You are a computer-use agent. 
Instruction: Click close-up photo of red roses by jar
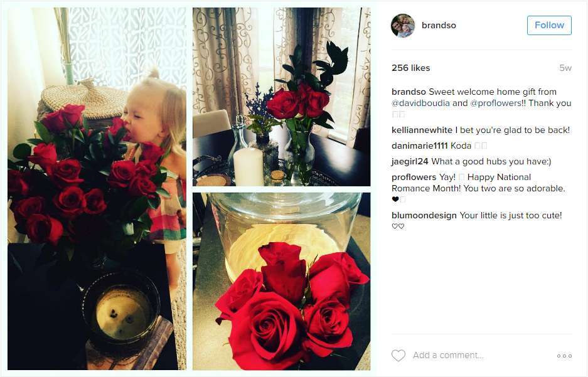[x=282, y=281]
